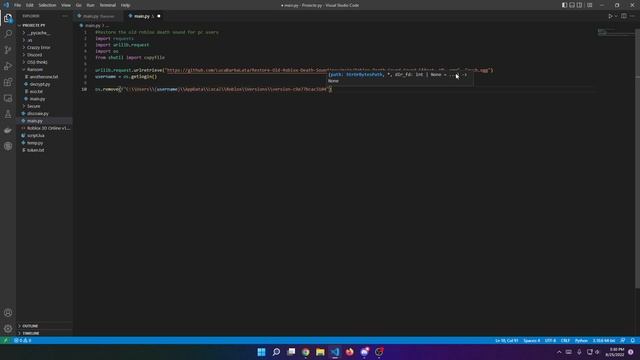Open the Terminal menu
This screenshot has width=640, height=360.
tap(108, 5)
